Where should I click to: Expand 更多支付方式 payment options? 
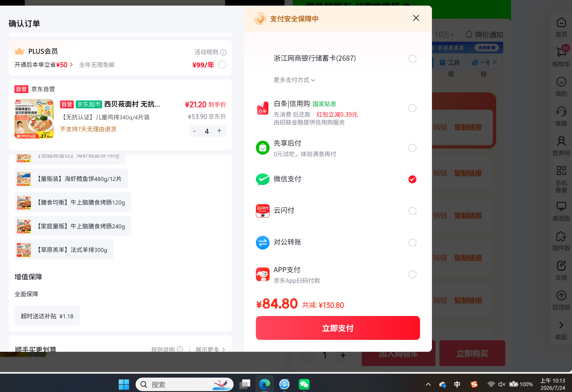tap(294, 80)
